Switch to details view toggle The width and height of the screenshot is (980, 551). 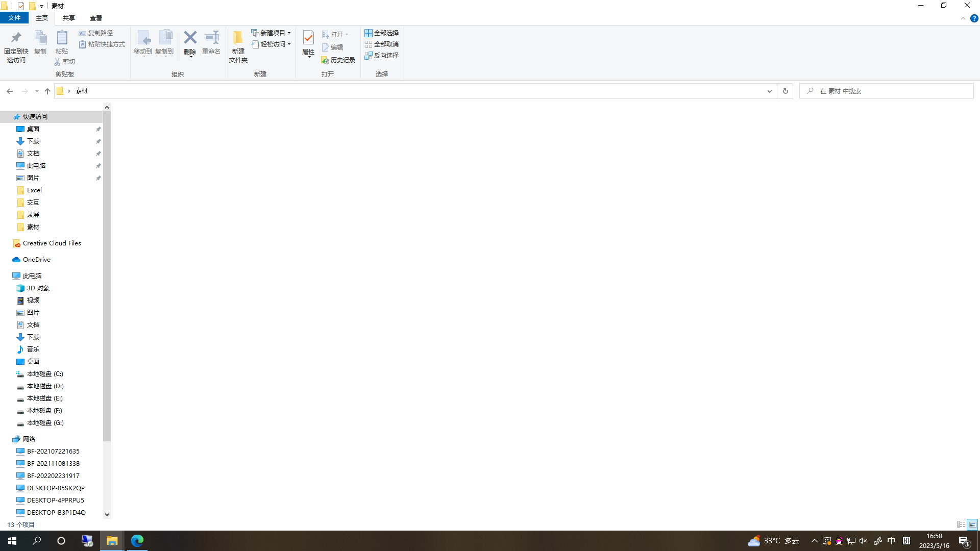pyautogui.click(x=961, y=524)
